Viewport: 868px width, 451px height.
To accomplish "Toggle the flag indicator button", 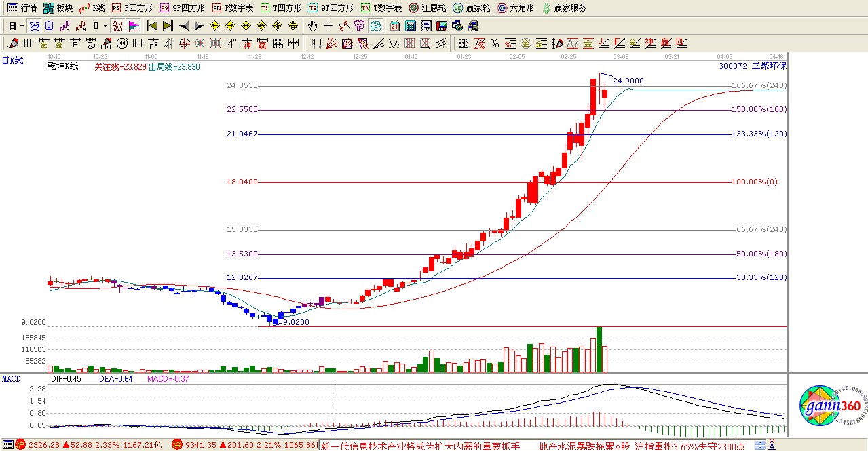I will pyautogui.click(x=134, y=26).
